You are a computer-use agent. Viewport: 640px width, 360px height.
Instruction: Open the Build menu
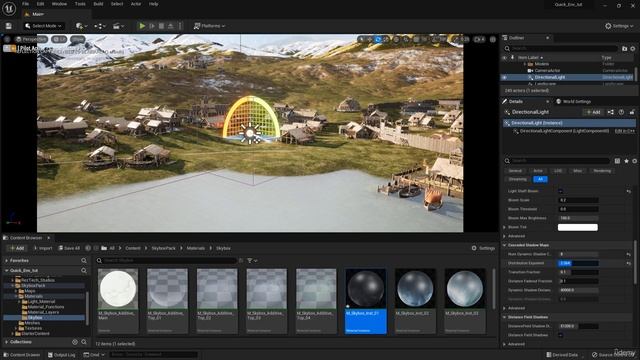(x=98, y=4)
